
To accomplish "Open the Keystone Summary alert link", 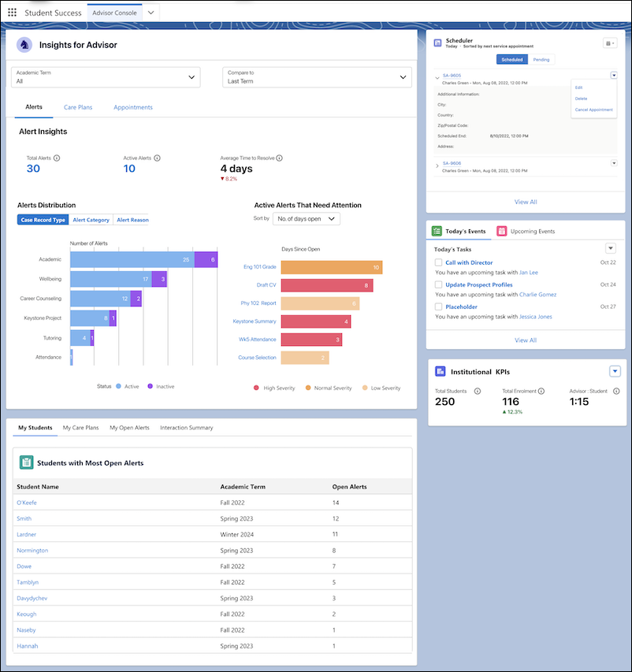I will [x=255, y=321].
